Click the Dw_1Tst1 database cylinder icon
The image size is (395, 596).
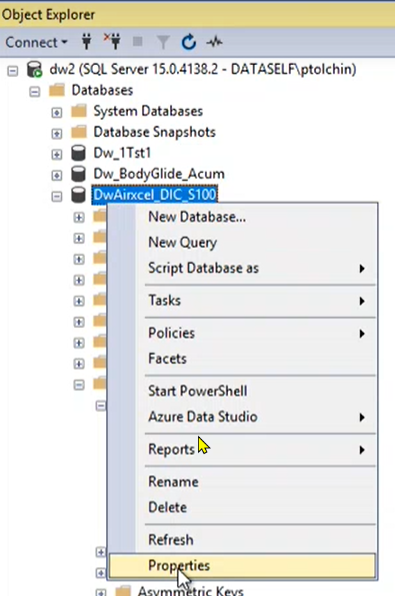[78, 153]
